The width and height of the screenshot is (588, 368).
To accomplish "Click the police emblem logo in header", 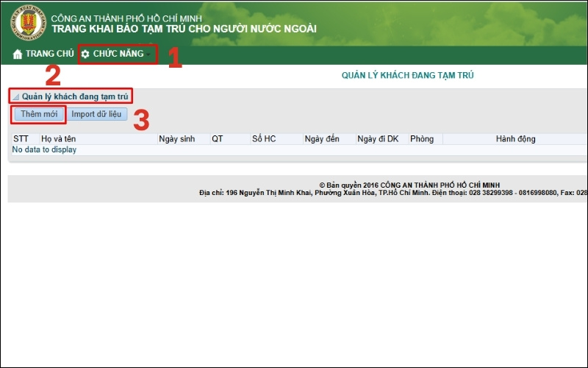I will pyautogui.click(x=27, y=21).
